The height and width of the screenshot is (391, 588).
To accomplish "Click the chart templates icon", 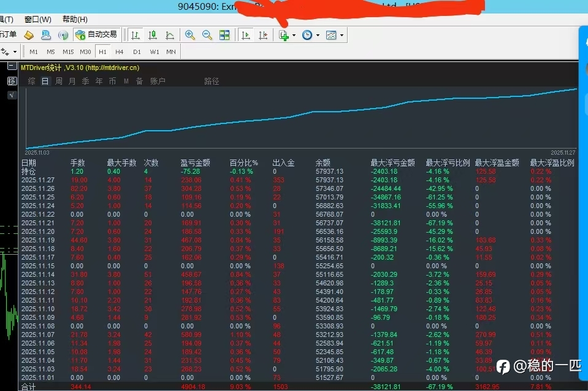I will [331, 35].
